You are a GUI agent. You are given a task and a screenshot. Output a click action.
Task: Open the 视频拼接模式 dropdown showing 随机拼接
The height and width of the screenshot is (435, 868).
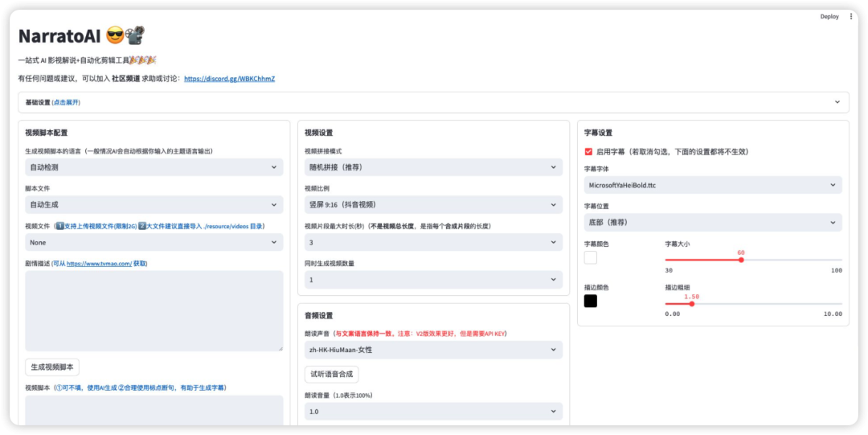(x=433, y=166)
